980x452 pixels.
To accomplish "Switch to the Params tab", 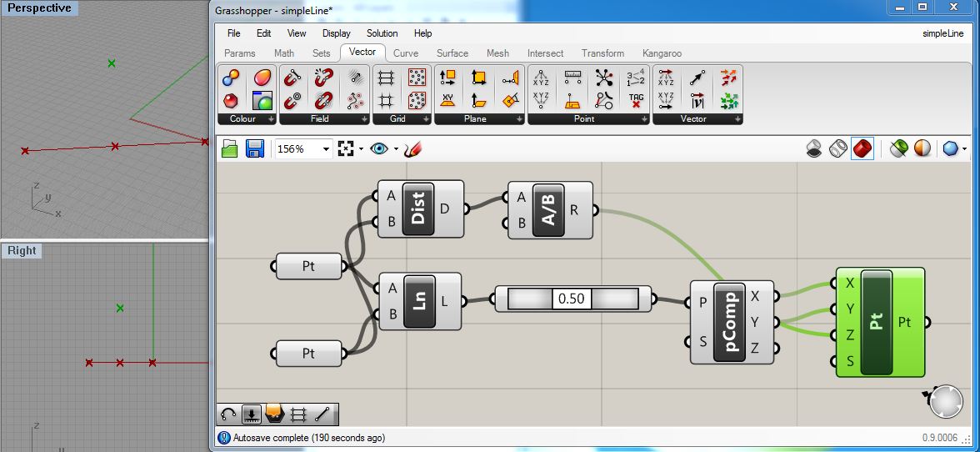I will coord(240,53).
